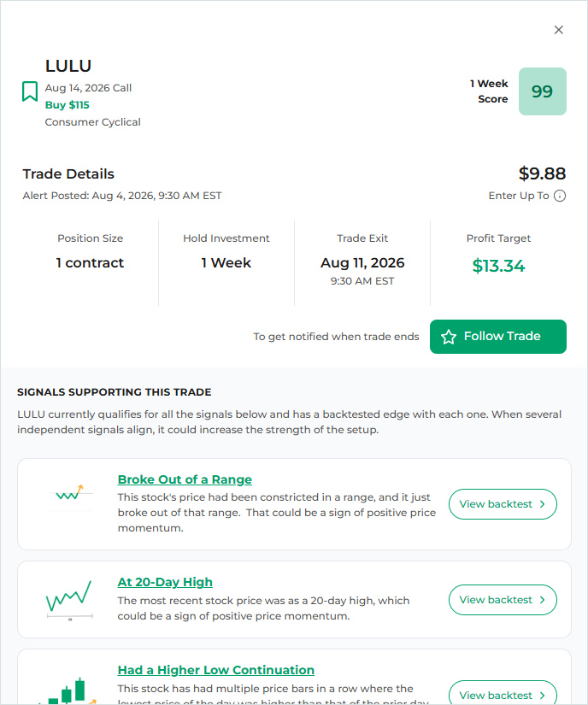Follow this LULU trade

click(498, 337)
